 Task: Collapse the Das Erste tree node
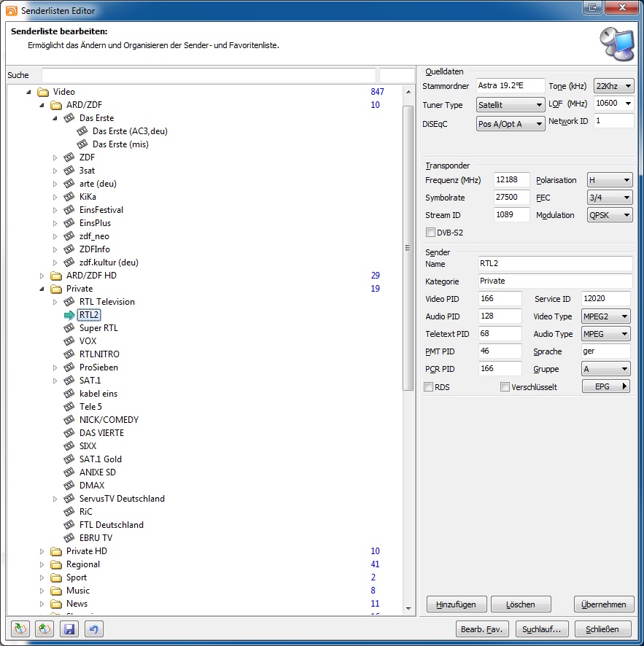(x=55, y=118)
